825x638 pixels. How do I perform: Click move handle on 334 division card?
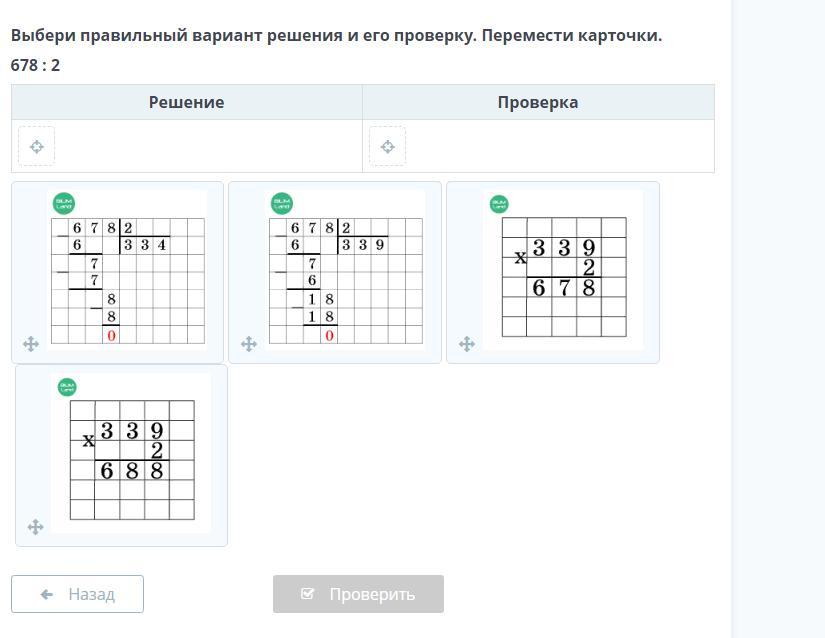(x=31, y=344)
